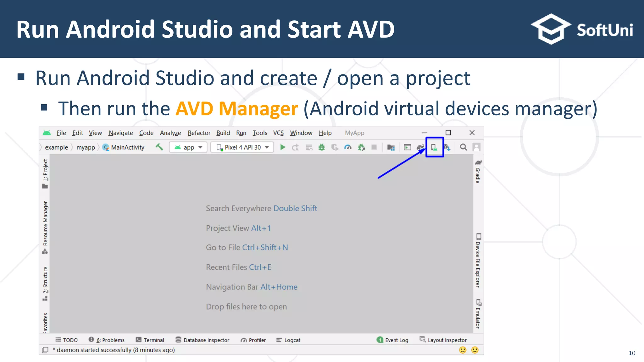
Task: Open the View menu
Action: (95, 133)
